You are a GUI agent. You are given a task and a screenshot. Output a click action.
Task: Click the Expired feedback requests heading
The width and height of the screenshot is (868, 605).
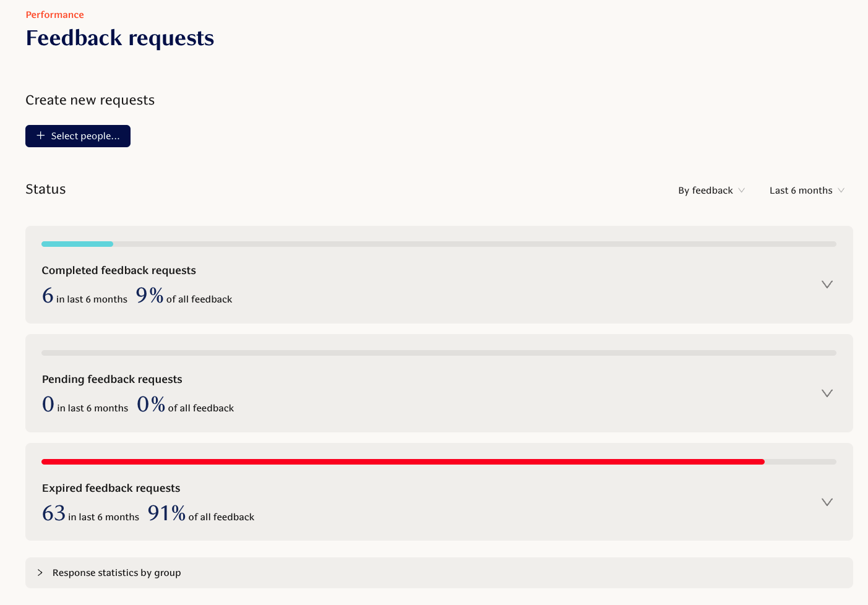[111, 488]
